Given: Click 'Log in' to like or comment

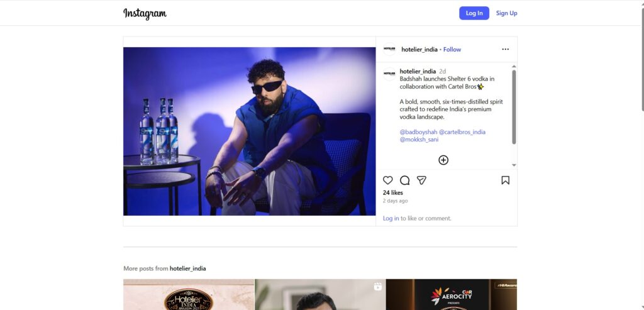Looking at the screenshot, I should (391, 218).
